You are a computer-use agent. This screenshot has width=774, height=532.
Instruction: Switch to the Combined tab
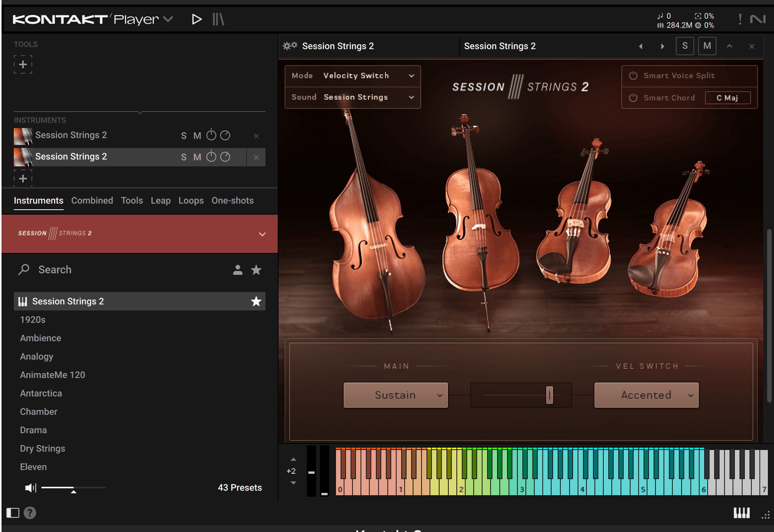[x=92, y=200]
